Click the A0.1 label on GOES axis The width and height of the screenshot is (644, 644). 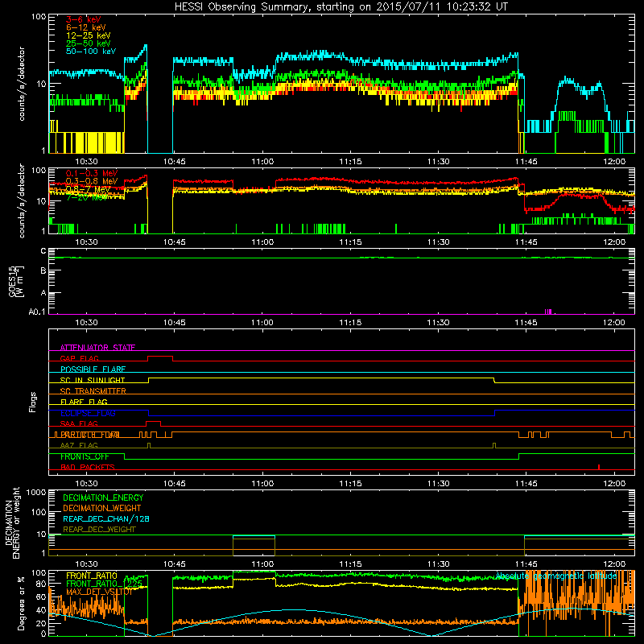coord(37,312)
